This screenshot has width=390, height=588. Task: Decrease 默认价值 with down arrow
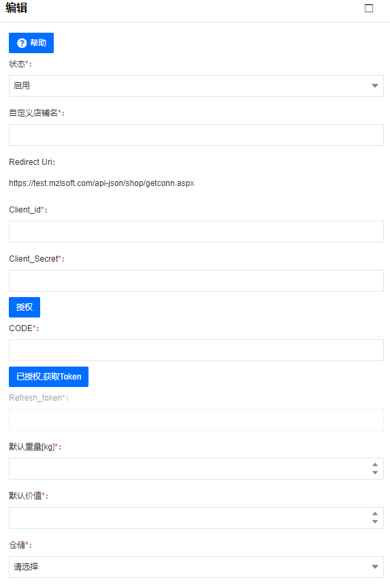[x=375, y=522]
